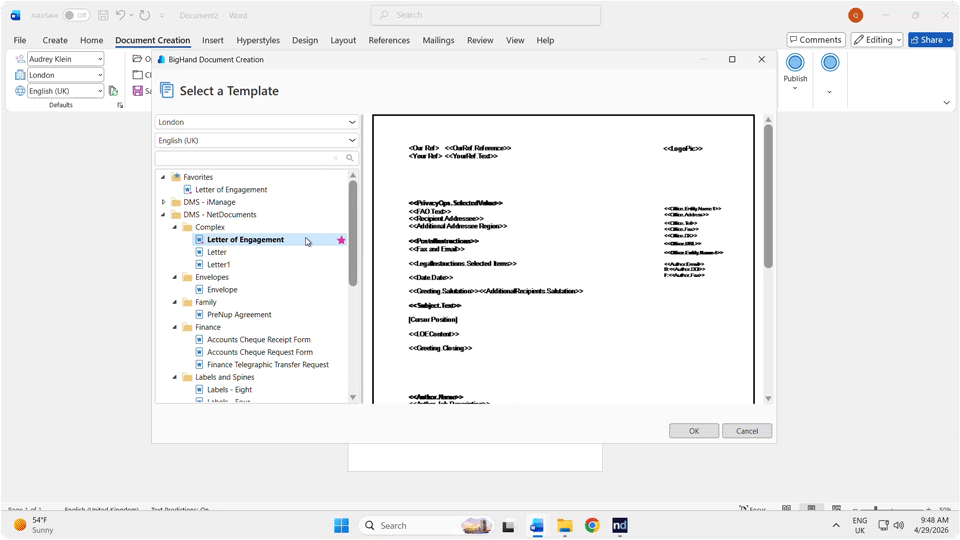This screenshot has width=960, height=540.
Task: Select Finance Telegraphic Transfer Request template
Action: [268, 365]
